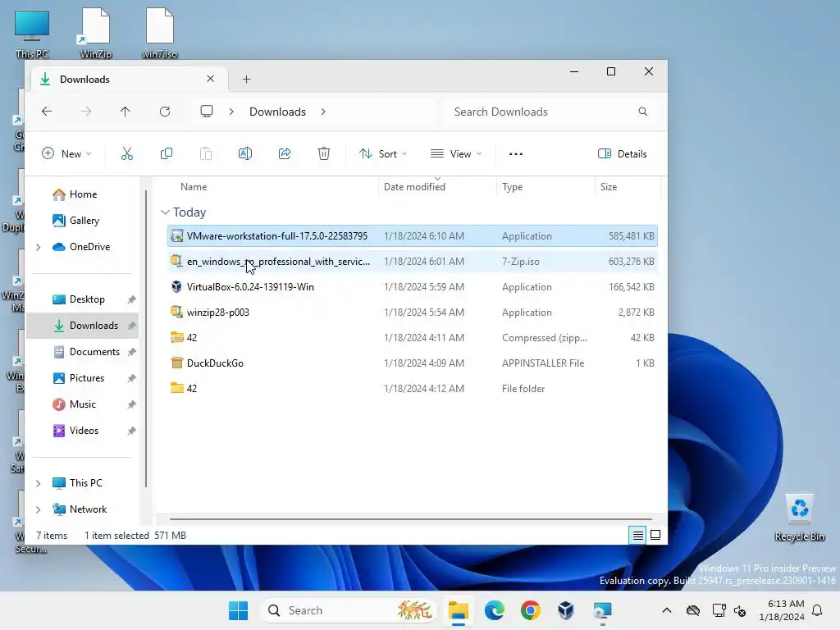Open the This PC desktop icon
Screen dimensions: 840x630
click(x=32, y=34)
